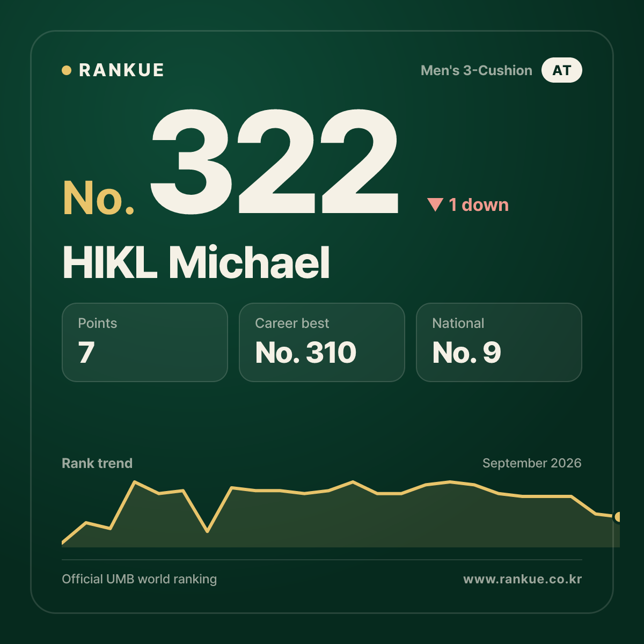The height and width of the screenshot is (644, 644).
Task: Select the AT country badge
Action: pyautogui.click(x=562, y=70)
